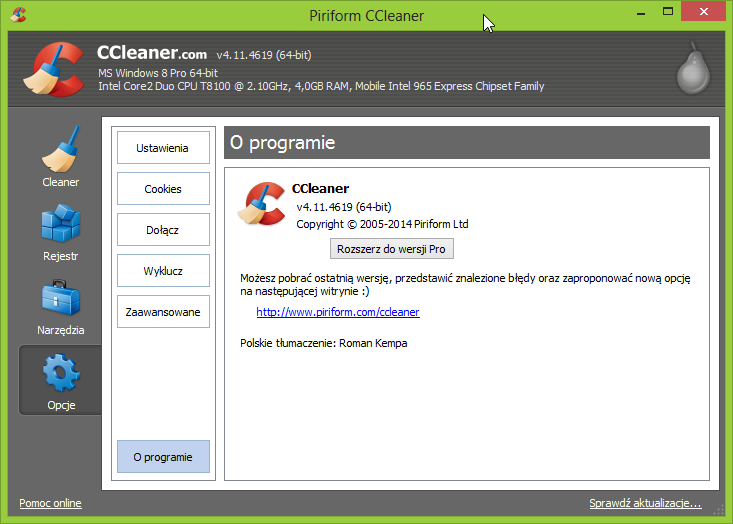This screenshot has height=524, width=733.
Task: Open the Pomoc online link
Action: [50, 503]
